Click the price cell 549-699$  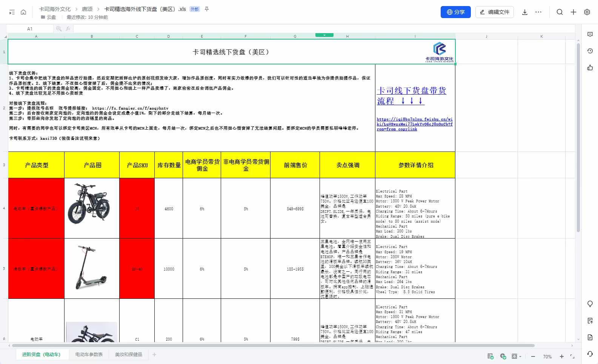(295, 208)
